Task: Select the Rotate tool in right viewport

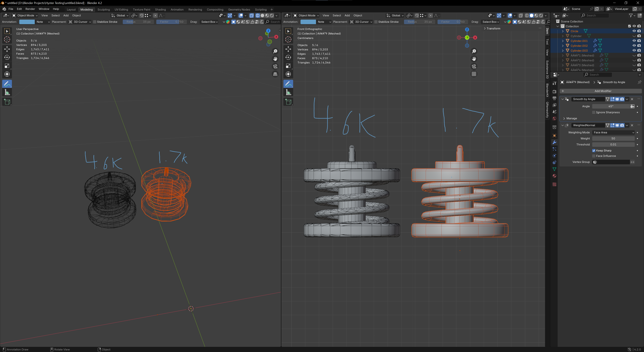Action: pyautogui.click(x=288, y=57)
